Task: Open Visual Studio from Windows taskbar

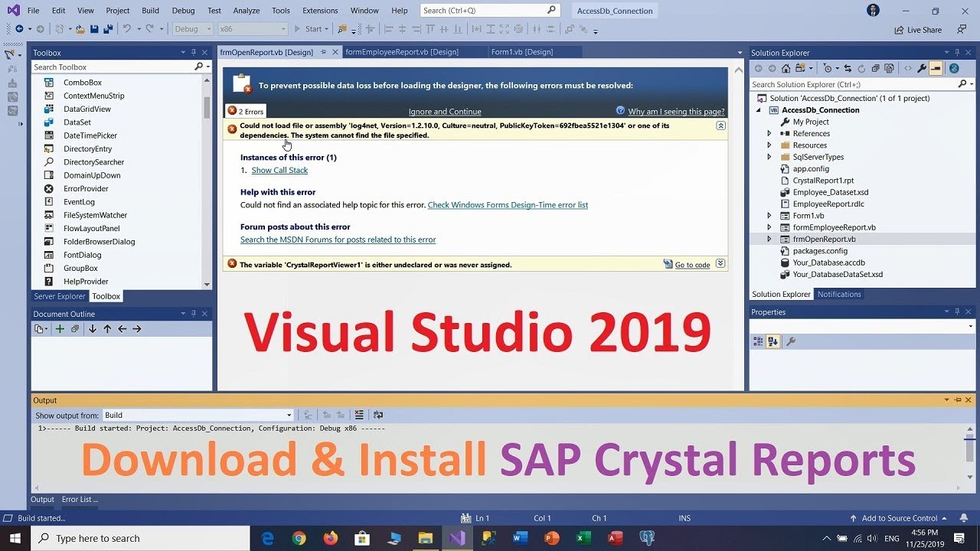Action: pos(457,538)
